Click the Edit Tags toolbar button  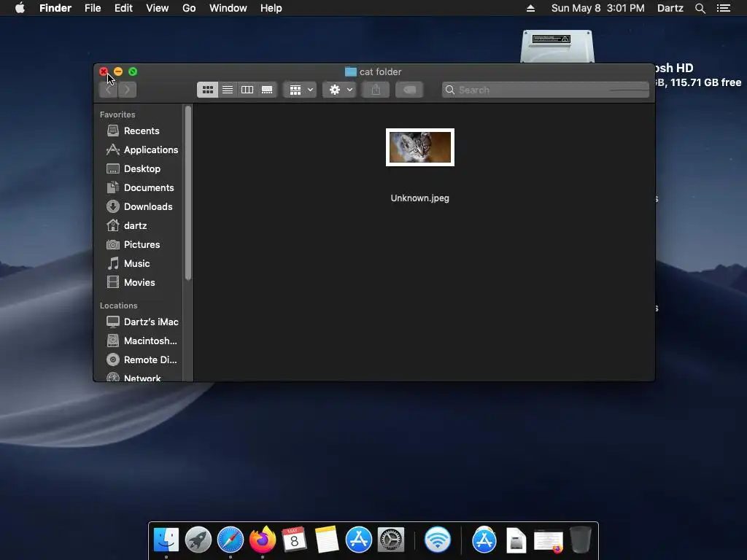(x=409, y=90)
